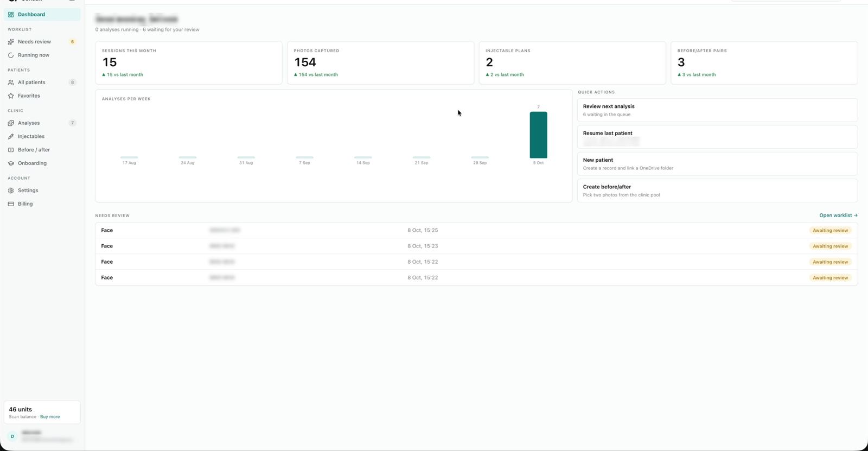Click the Dashboard grid icon in sidebar
Screen dimensions: 868x451
[11, 15]
